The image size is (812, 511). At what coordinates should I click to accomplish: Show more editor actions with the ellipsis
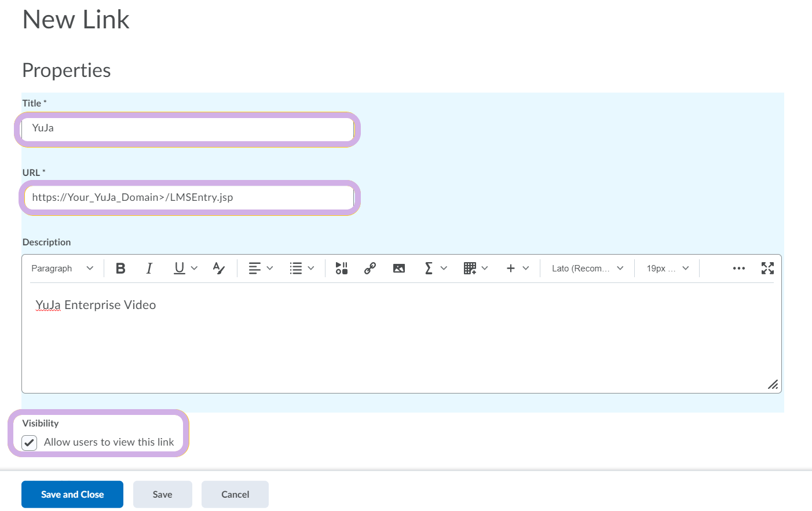tap(739, 269)
